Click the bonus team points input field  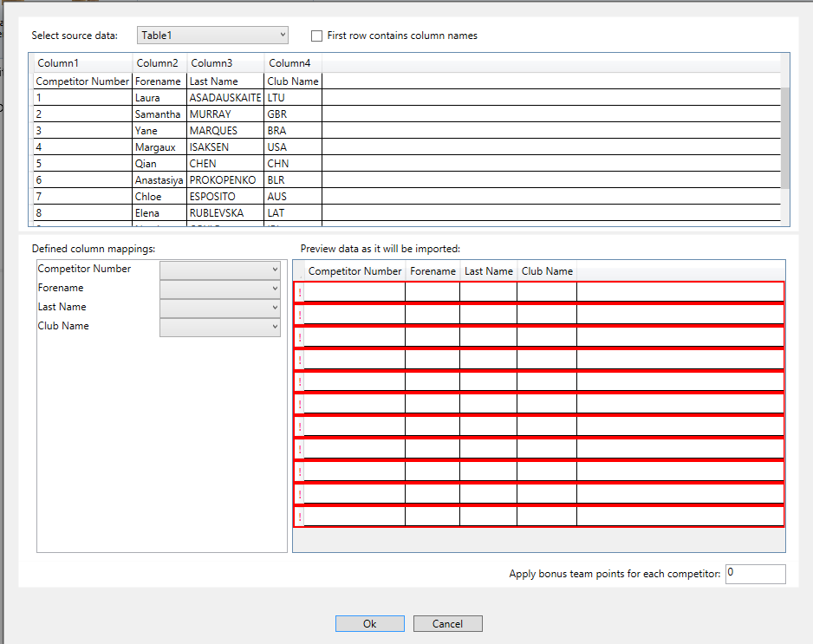756,574
